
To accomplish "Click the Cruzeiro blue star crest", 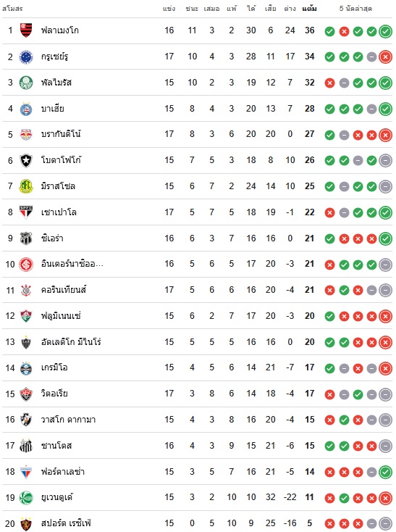I will tap(26, 57).
